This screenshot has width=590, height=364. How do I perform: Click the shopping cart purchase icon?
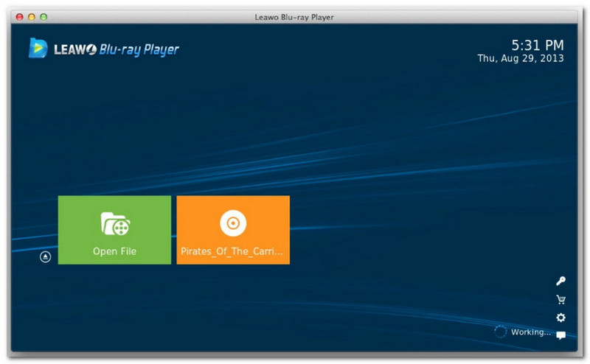[560, 299]
